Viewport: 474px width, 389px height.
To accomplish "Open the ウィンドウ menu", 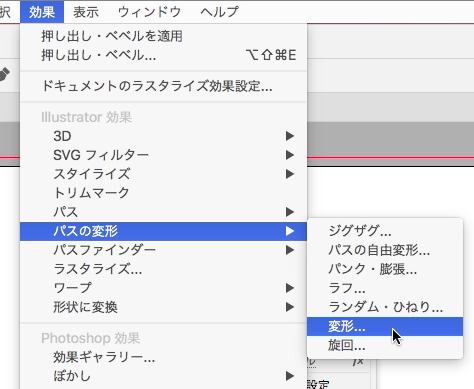I will (150, 12).
